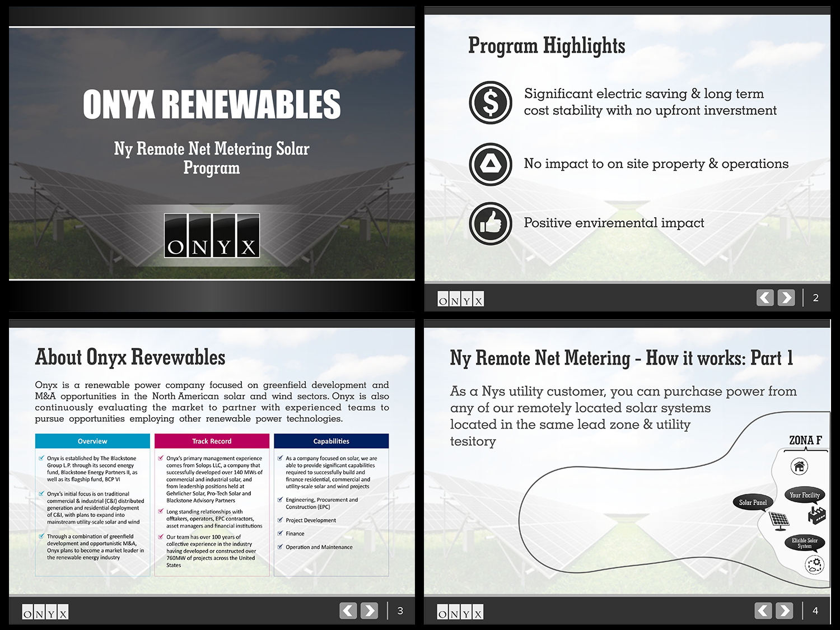Click the 'ZONA F' label

coord(805,440)
